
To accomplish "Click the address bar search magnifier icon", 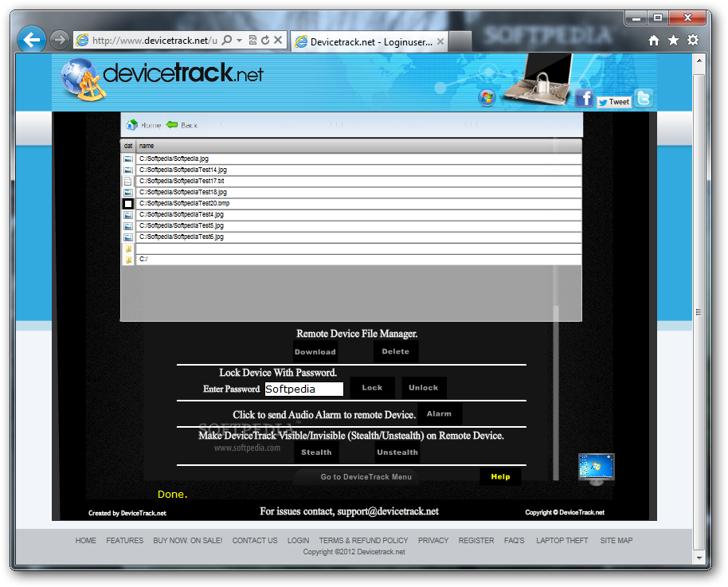I will 226,40.
